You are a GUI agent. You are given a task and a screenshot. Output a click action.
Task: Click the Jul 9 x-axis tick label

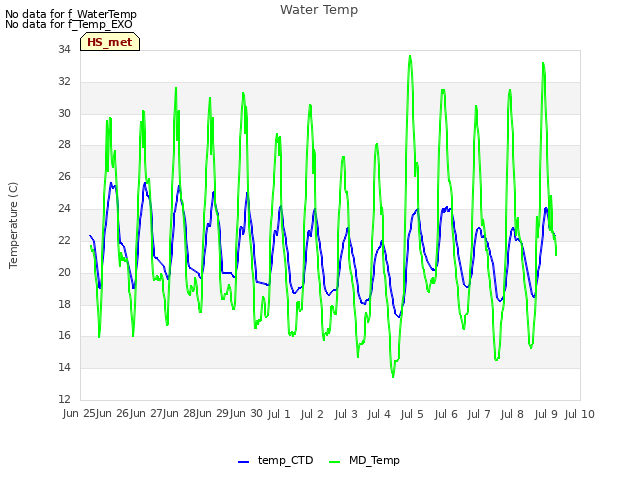pos(546,414)
